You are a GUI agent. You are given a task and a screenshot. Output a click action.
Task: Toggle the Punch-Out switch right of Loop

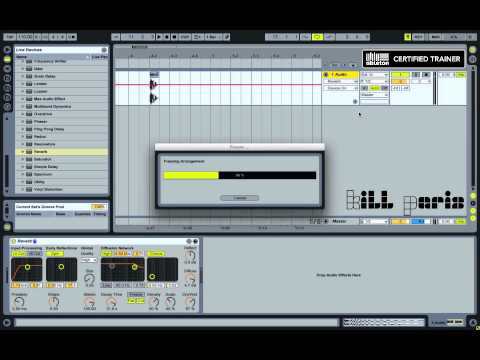(329, 37)
